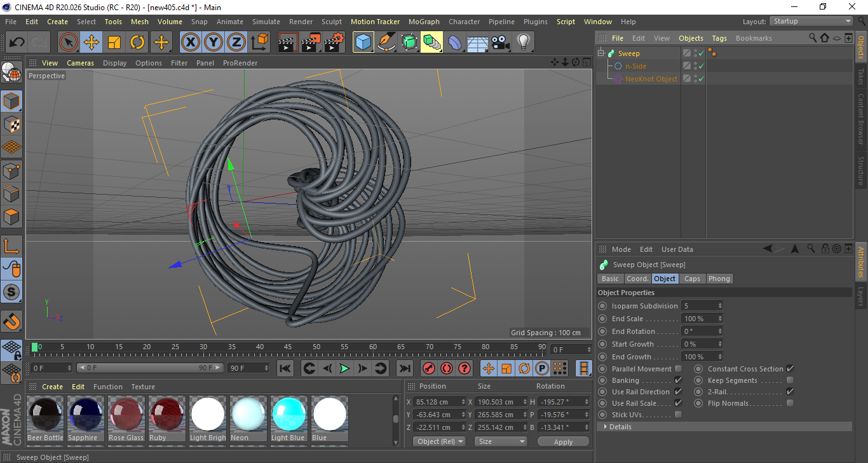
Task: Open Object (Rel) coordinate dropdown
Action: pyautogui.click(x=439, y=441)
